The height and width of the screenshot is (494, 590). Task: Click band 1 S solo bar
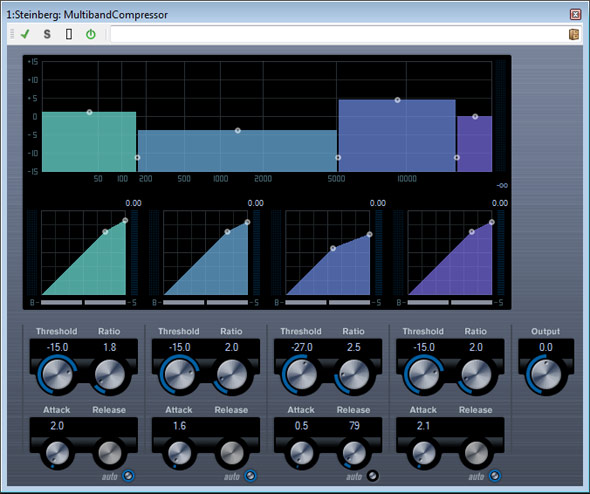click(105, 302)
